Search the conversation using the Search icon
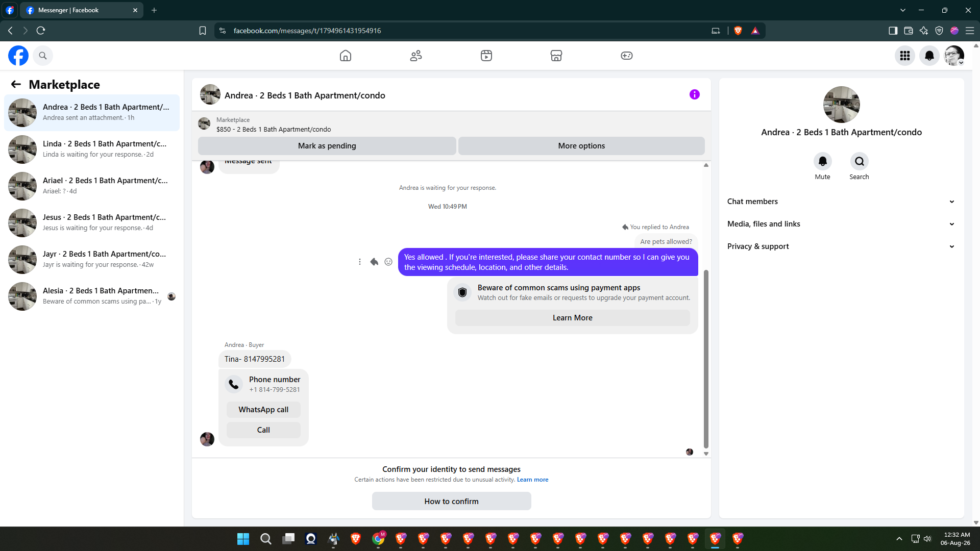 pos(860,161)
